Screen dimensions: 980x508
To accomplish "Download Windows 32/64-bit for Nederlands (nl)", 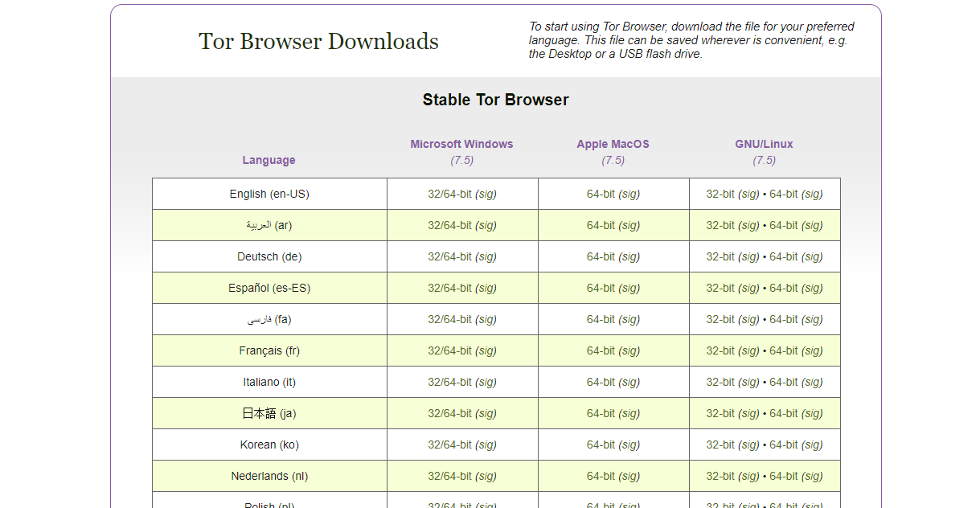I will click(x=449, y=476).
